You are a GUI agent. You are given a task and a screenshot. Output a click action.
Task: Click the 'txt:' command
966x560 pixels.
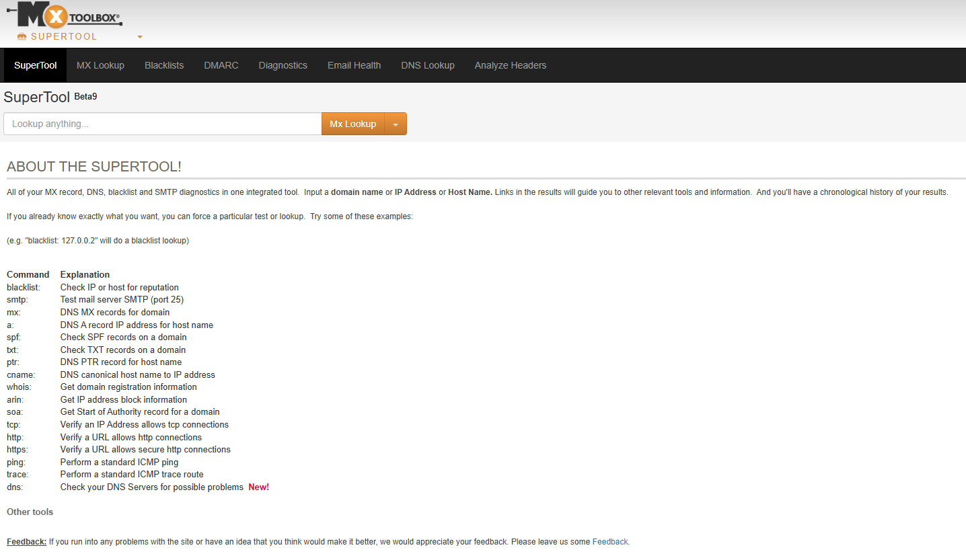(x=13, y=350)
